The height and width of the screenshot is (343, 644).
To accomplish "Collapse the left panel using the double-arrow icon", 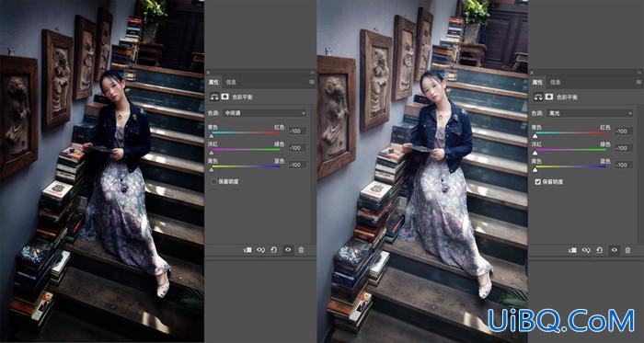I will click(312, 73).
